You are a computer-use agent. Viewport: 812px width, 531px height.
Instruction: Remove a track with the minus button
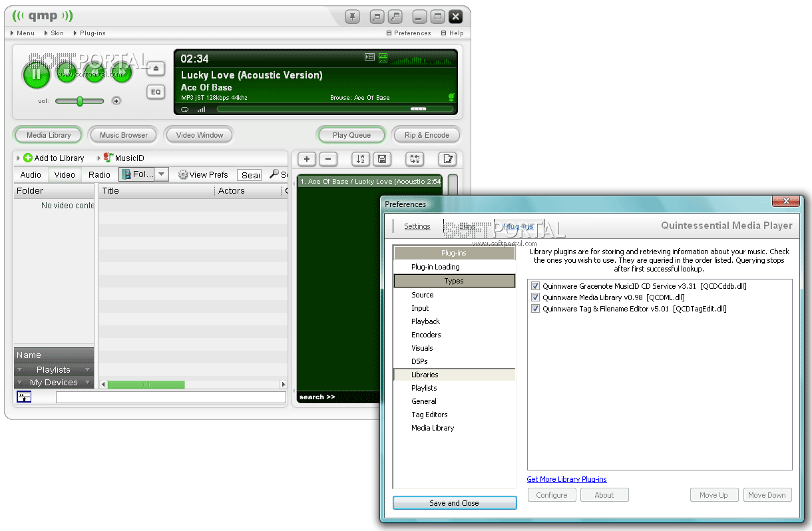328,158
